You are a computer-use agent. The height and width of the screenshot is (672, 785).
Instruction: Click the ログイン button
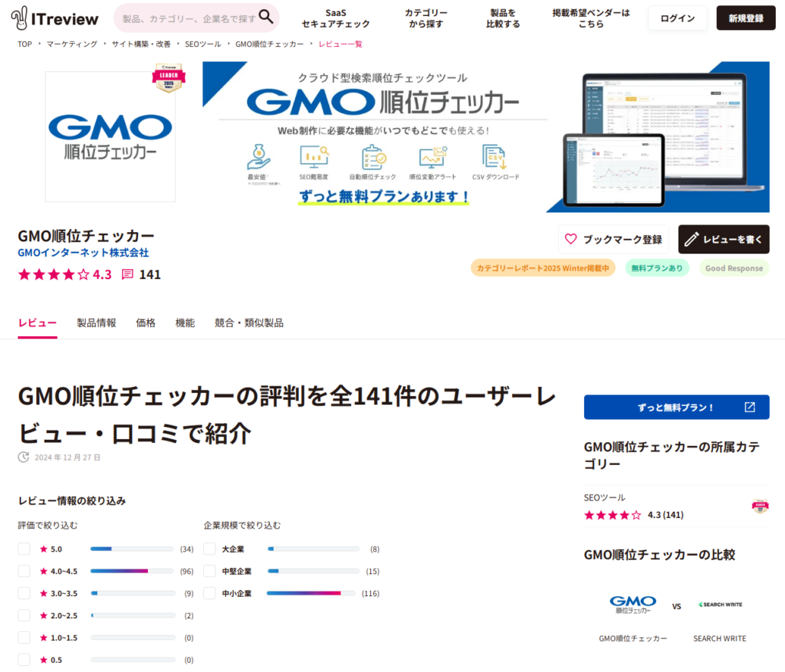pos(678,18)
